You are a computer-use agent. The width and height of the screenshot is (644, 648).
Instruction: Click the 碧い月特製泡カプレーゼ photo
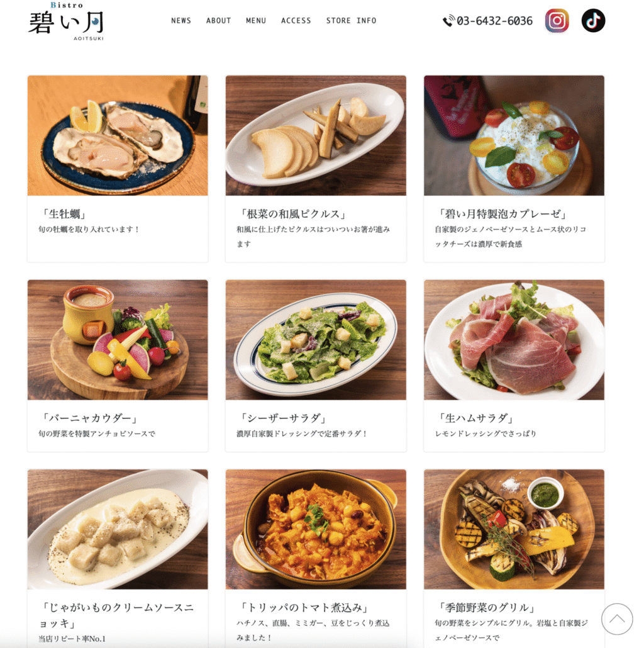pos(514,135)
